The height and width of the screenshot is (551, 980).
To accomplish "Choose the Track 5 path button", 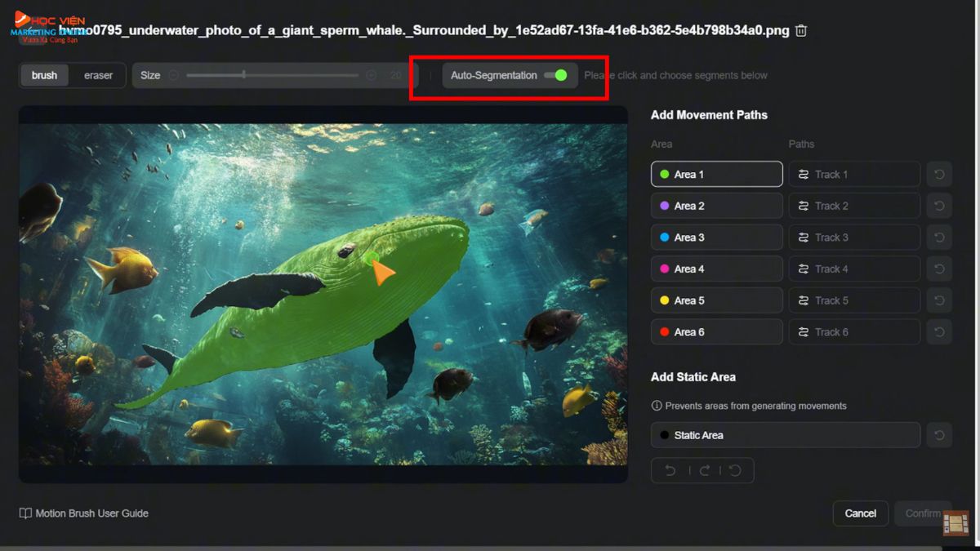I will point(854,300).
